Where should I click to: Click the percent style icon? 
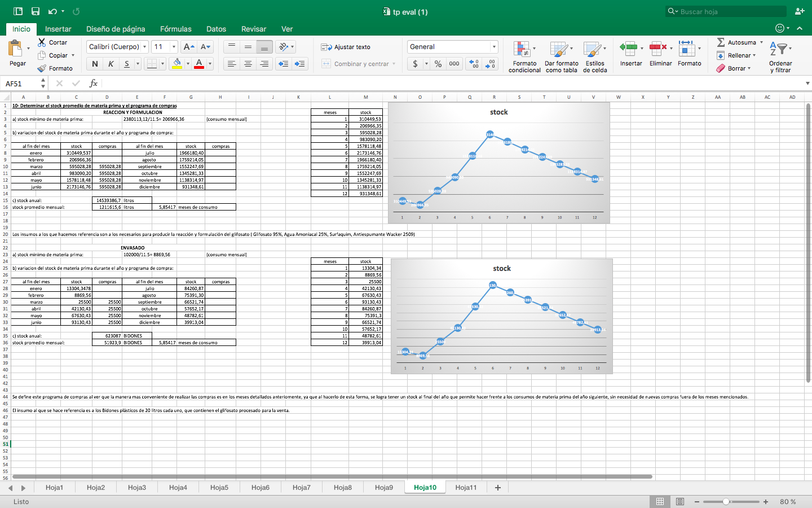pos(438,64)
